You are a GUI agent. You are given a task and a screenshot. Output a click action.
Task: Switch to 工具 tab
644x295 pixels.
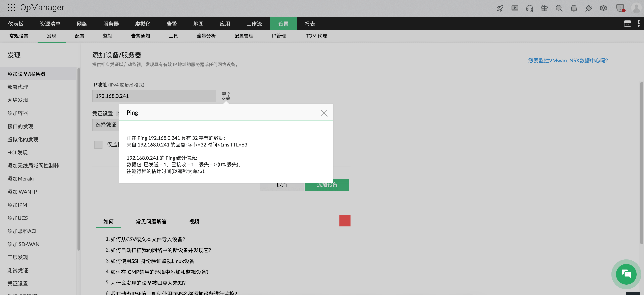173,36
